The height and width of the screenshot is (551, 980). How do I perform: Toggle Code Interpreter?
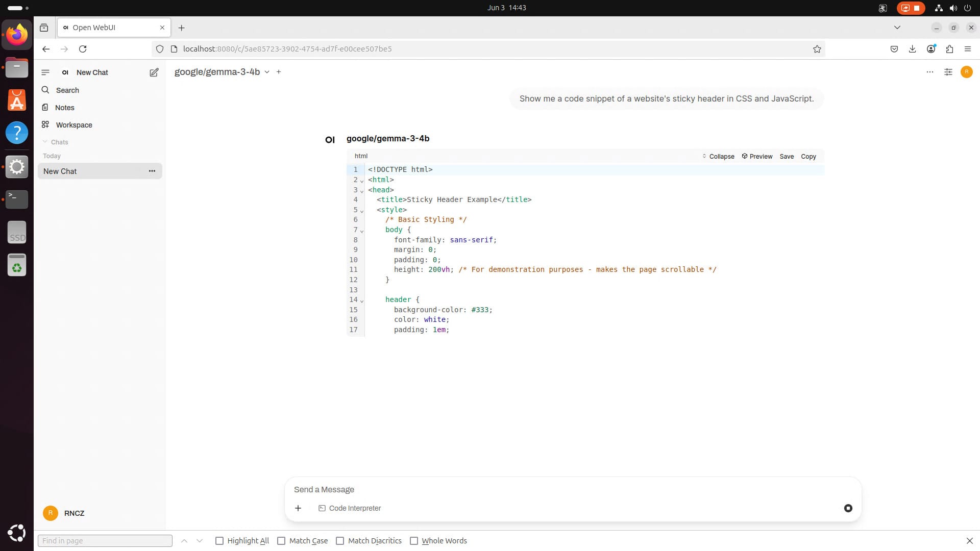[350, 508]
